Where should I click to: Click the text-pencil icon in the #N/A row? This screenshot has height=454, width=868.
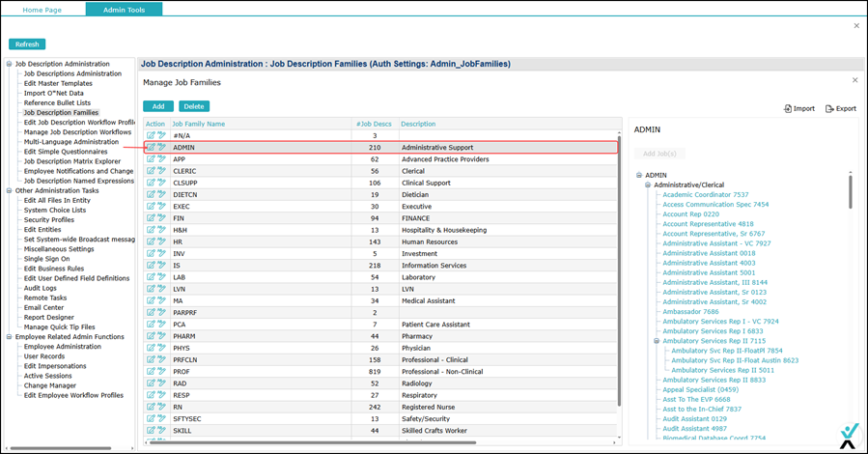point(161,135)
